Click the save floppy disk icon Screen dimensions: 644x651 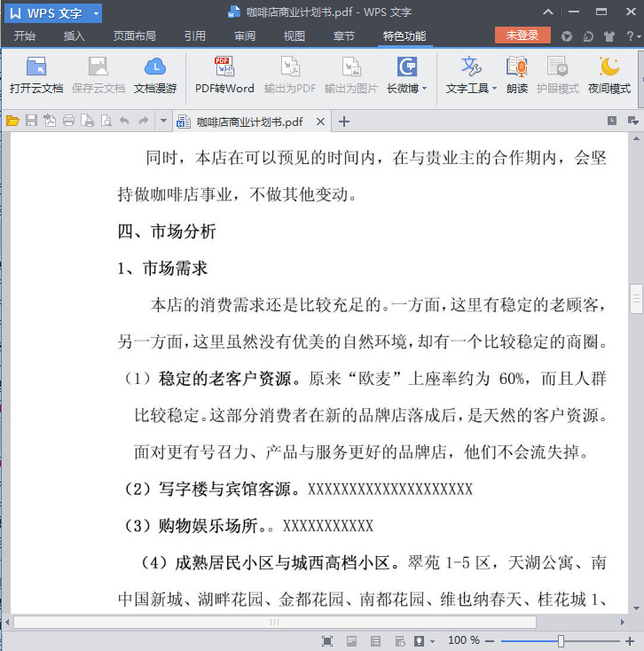click(31, 121)
